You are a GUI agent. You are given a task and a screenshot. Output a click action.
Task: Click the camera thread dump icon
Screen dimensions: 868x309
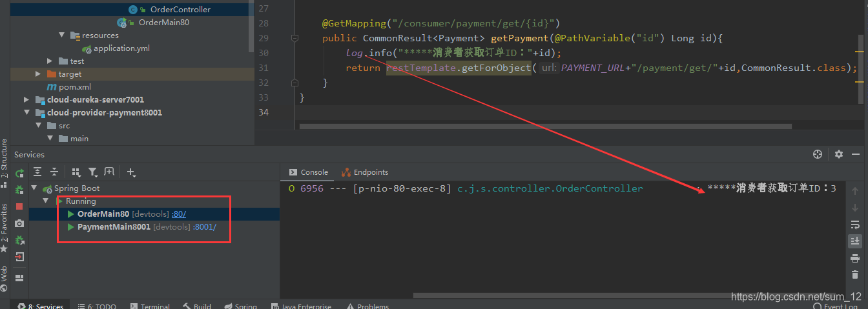click(19, 223)
